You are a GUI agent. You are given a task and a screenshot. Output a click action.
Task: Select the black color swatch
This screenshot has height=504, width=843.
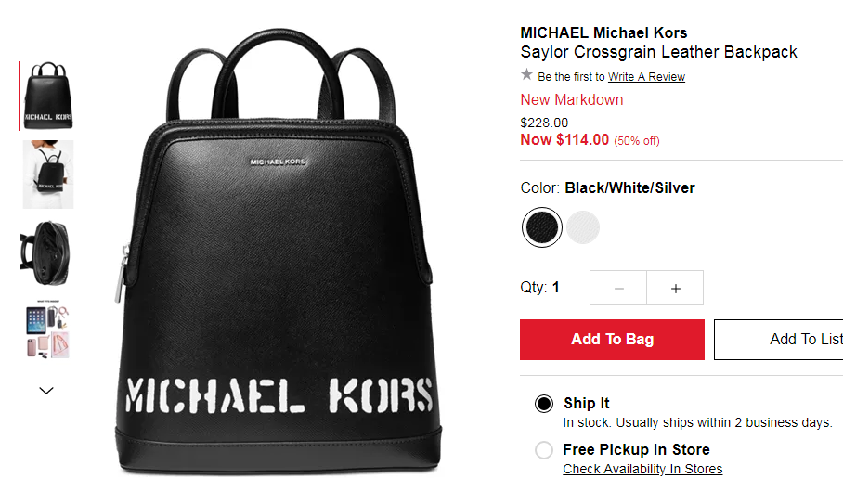click(542, 227)
